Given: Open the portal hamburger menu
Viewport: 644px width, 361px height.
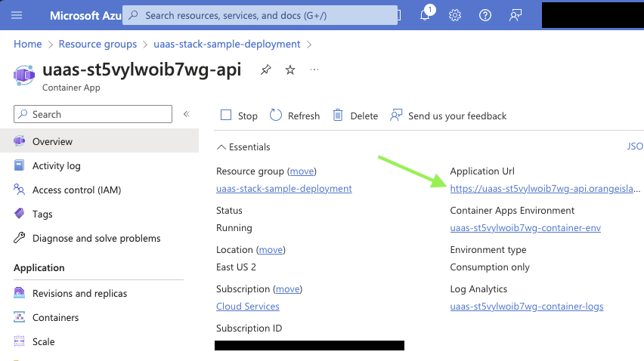Looking at the screenshot, I should pyautogui.click(x=17, y=16).
